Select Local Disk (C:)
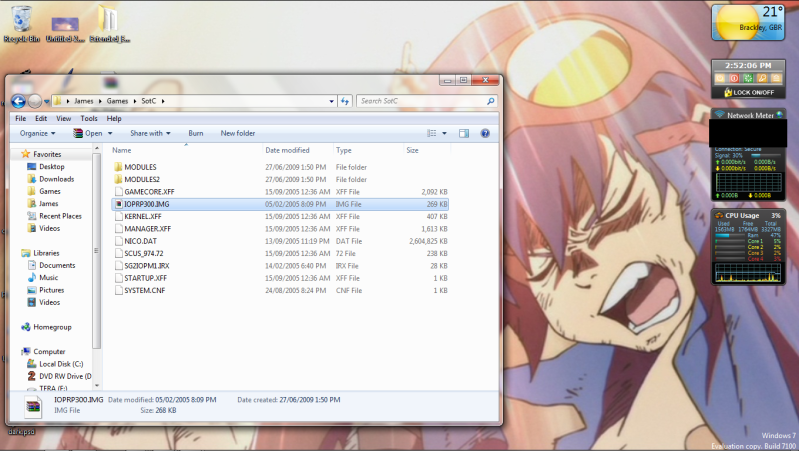This screenshot has width=799, height=451. 61,364
